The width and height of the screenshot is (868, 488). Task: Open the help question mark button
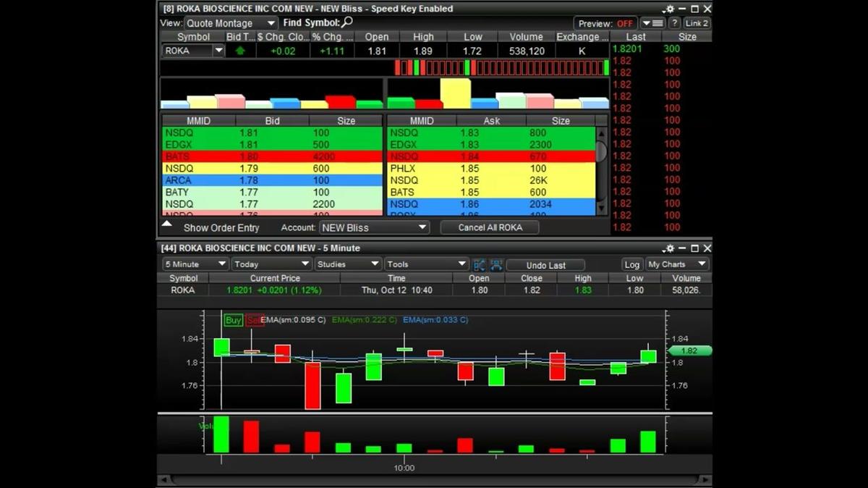pyautogui.click(x=674, y=23)
